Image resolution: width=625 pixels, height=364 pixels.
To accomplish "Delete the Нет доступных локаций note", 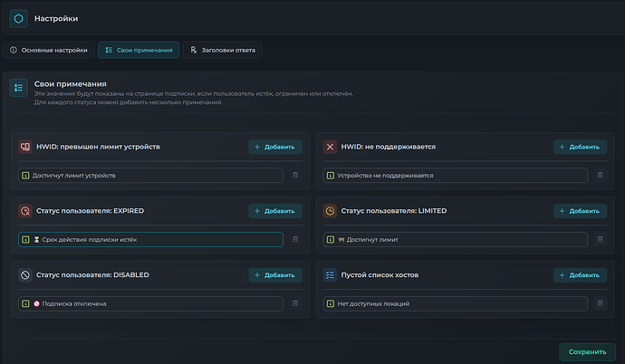I will (600, 303).
